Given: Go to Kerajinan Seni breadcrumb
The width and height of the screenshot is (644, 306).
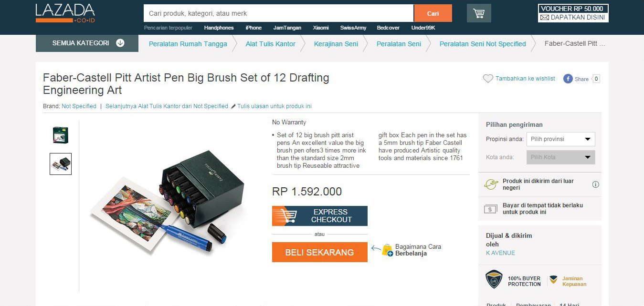Looking at the screenshot, I should [x=336, y=44].
